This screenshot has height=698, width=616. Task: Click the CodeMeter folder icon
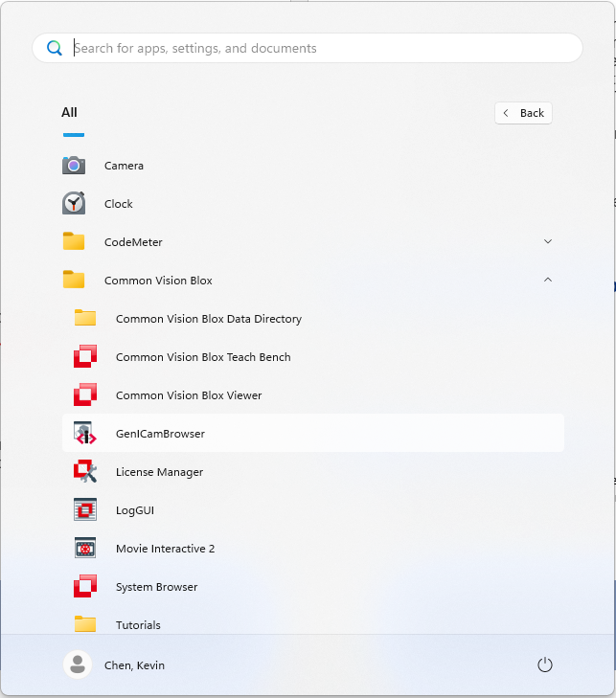coord(74,241)
